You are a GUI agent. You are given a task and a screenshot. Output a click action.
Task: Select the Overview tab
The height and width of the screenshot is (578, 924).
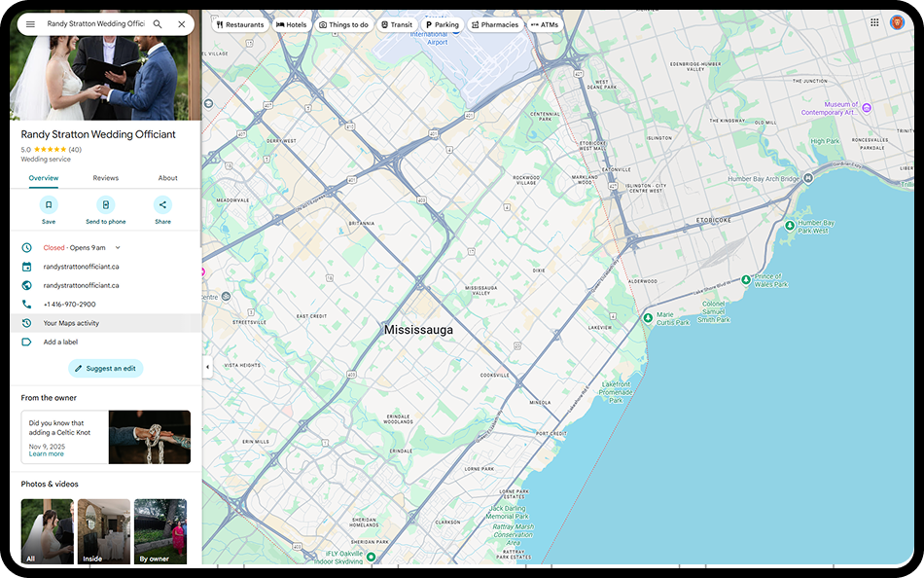(44, 178)
